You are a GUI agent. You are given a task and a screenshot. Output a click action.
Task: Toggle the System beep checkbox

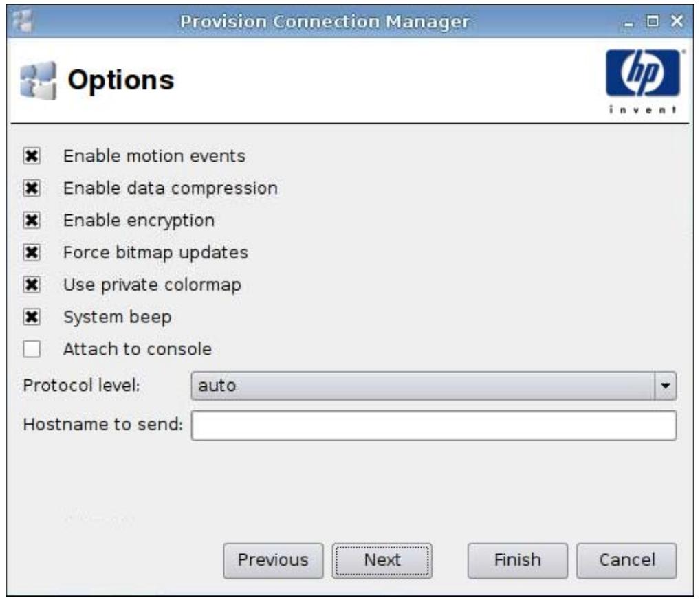tap(32, 317)
